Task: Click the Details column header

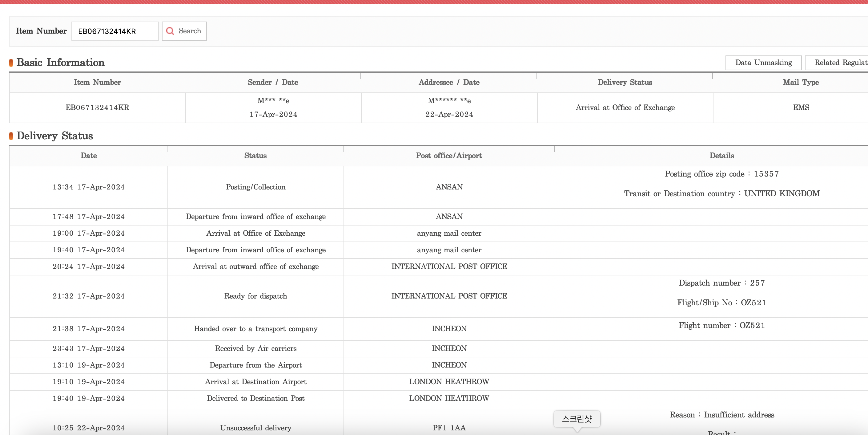Action: (x=721, y=156)
